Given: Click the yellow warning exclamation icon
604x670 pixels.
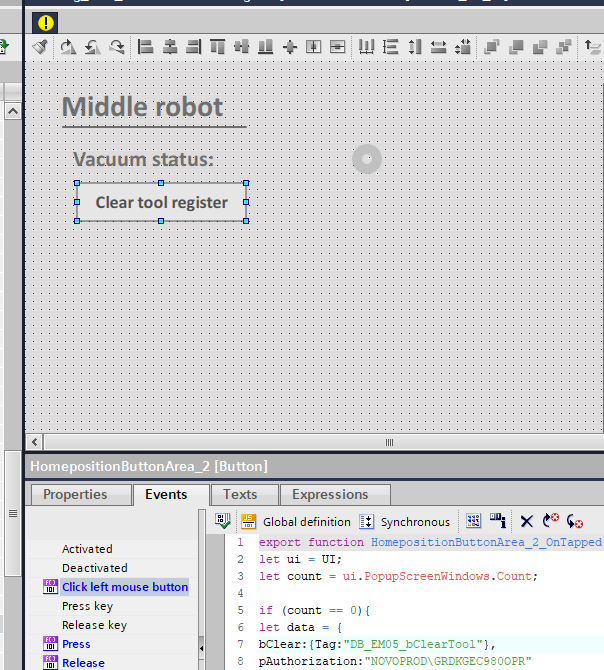Looking at the screenshot, I should [45, 23].
